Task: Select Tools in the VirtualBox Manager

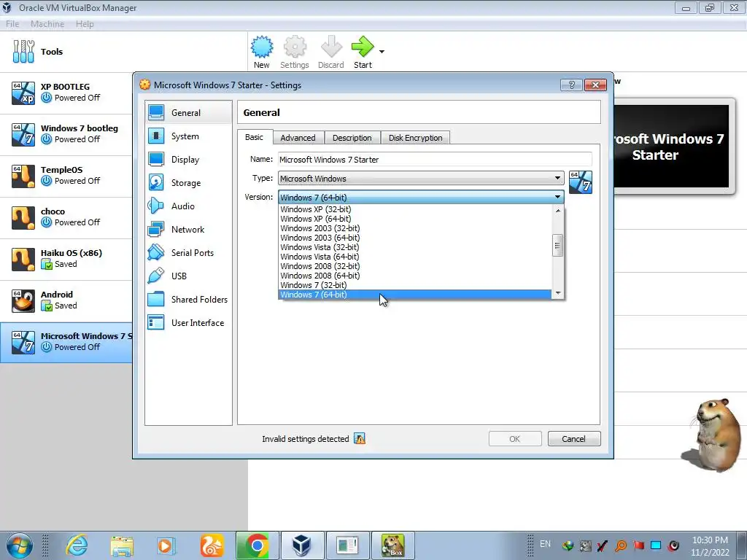Action: click(124, 52)
